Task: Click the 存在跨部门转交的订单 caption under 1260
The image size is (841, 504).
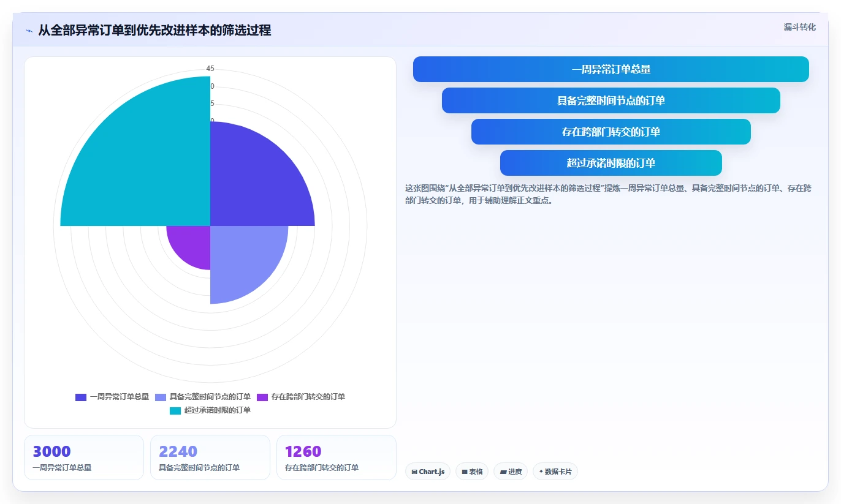Action: (322, 467)
